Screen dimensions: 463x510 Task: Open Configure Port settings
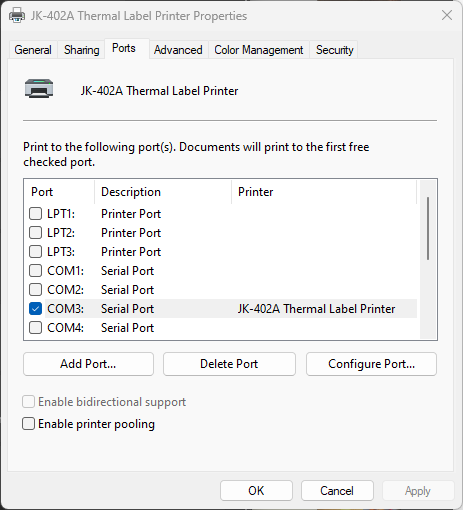tap(371, 364)
